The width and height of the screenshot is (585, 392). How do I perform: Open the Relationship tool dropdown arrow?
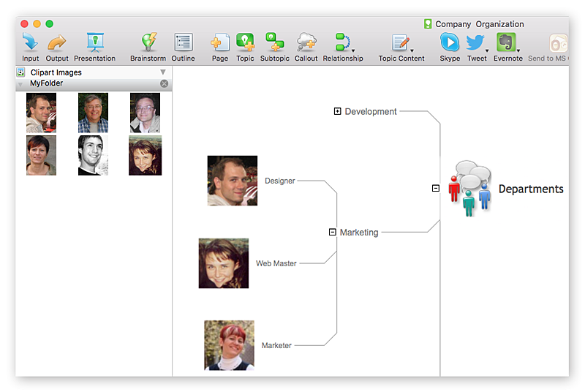pos(353,50)
